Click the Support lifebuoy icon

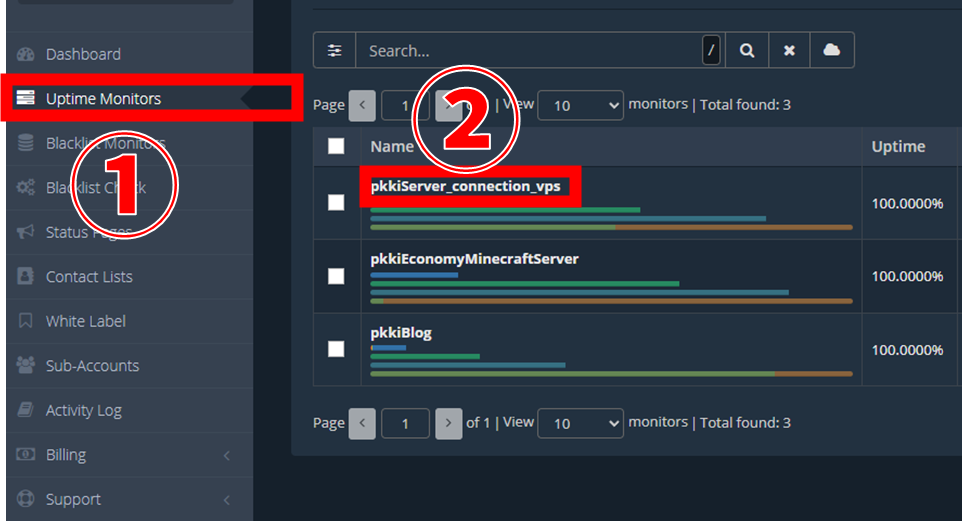pyautogui.click(x=25, y=498)
